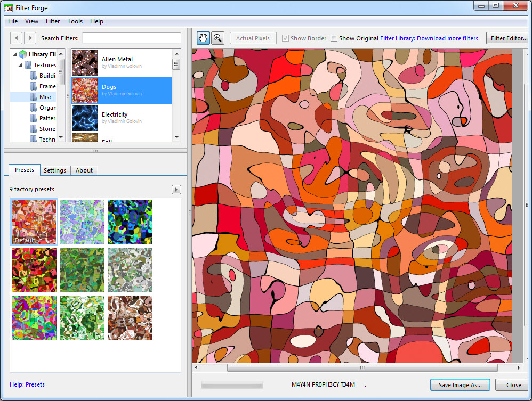The width and height of the screenshot is (532, 401).
Task: Toggle the Show Border checkbox
Action: tap(285, 38)
